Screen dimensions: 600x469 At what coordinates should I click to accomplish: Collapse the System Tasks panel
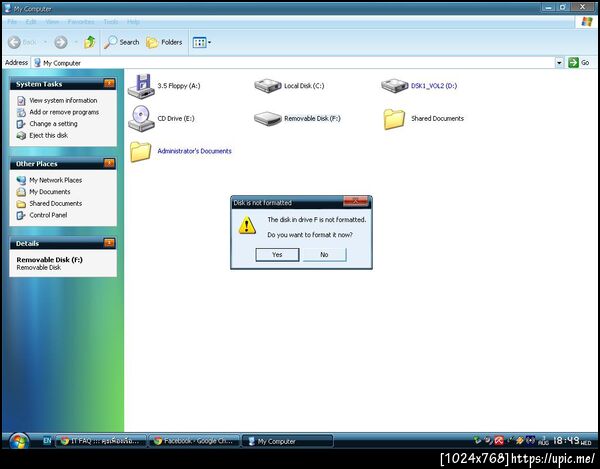click(109, 84)
